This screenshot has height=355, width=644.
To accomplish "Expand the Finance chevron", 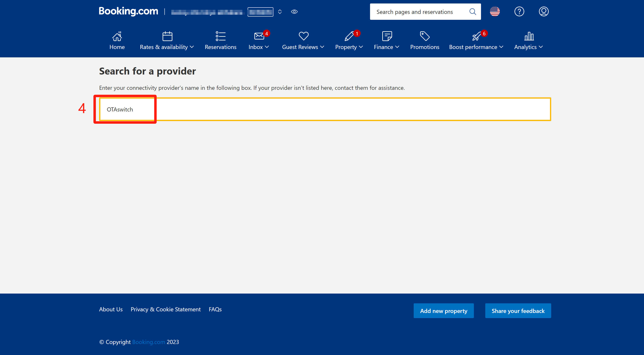I will [397, 47].
